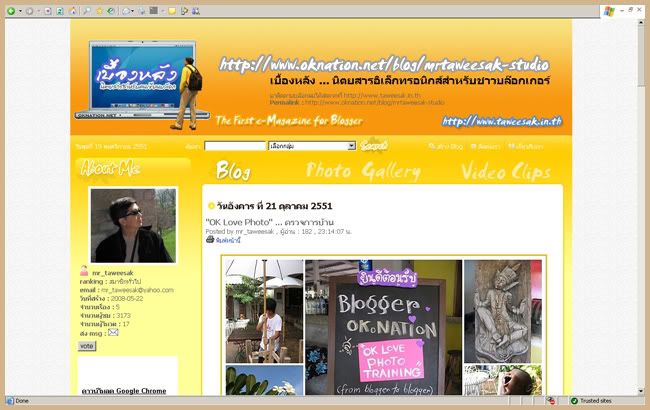The height and width of the screenshot is (410, 650).
Task: Open the "OK Love Photo" post title
Action: (269, 222)
